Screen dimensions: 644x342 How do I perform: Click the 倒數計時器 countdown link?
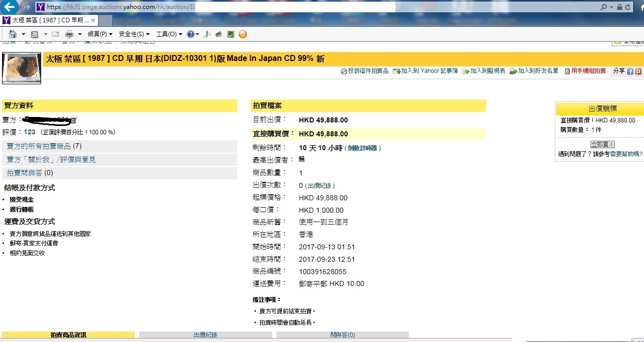(x=362, y=148)
